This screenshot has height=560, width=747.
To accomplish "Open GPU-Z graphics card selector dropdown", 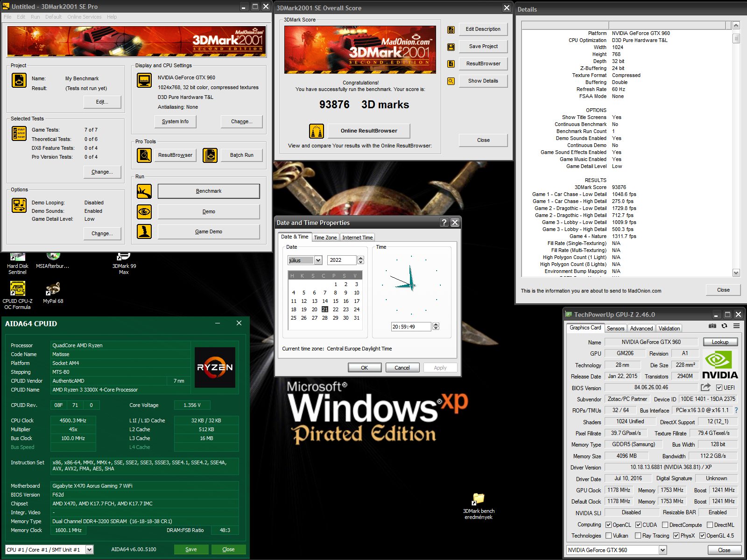I will [x=662, y=550].
